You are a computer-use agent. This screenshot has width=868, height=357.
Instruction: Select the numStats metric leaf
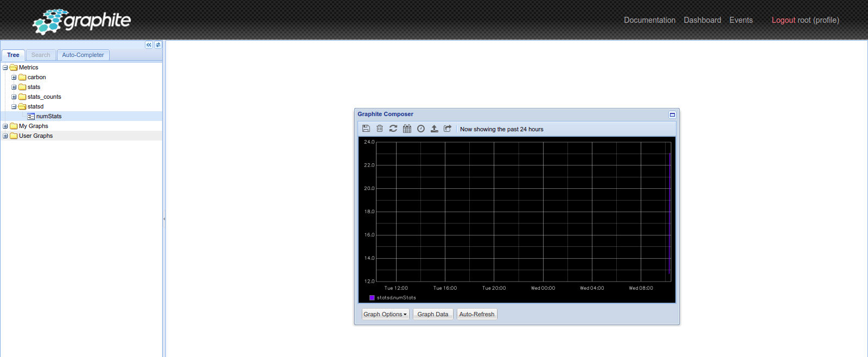pyautogui.click(x=49, y=116)
